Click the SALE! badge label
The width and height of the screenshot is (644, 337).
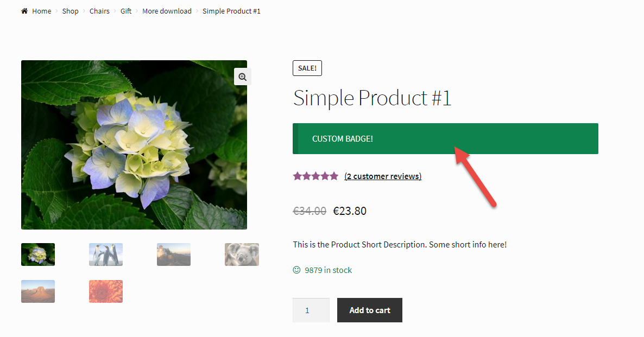(307, 68)
